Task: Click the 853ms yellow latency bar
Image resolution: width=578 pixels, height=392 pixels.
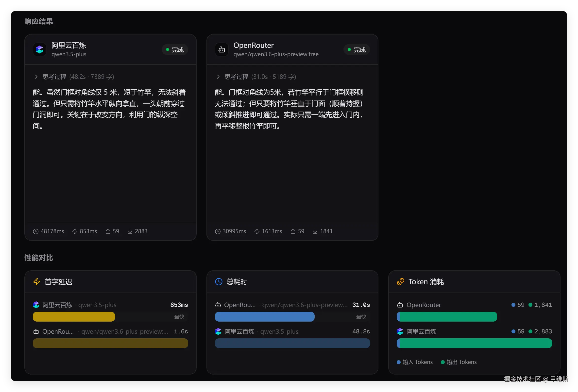Action: click(74, 317)
